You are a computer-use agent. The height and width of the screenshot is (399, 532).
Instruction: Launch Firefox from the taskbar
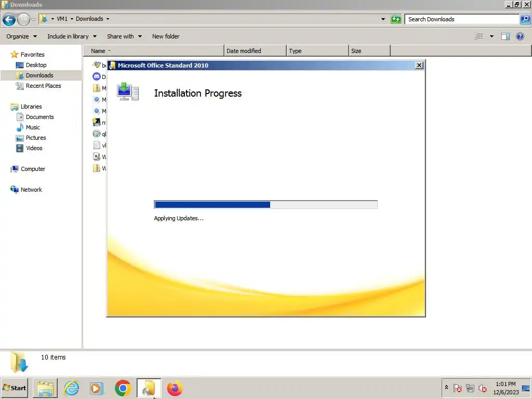point(175,388)
